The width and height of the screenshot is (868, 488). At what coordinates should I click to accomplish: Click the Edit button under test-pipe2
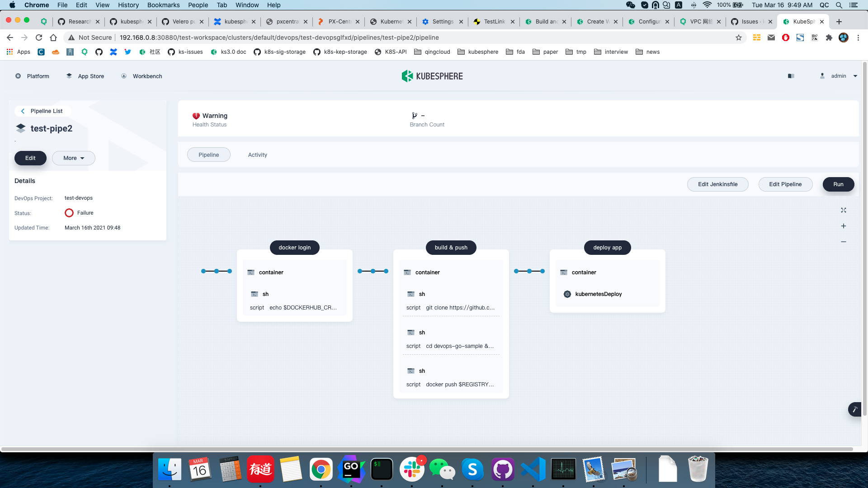tap(30, 158)
